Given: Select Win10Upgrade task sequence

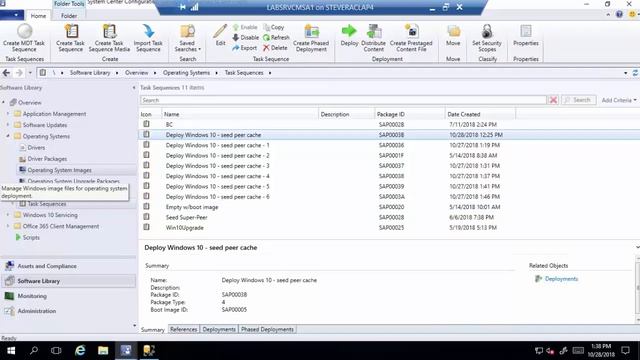Looking at the screenshot, I should pyautogui.click(x=389, y=228).
